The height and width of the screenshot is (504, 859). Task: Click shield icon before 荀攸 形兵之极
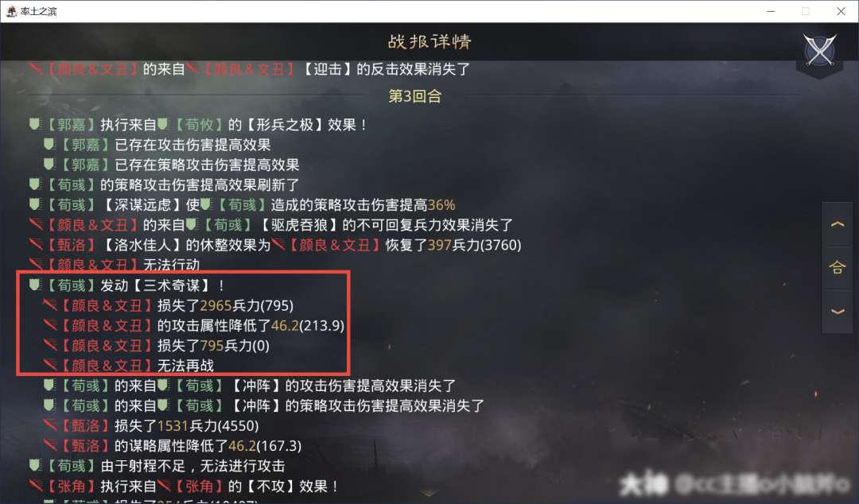tap(163, 124)
